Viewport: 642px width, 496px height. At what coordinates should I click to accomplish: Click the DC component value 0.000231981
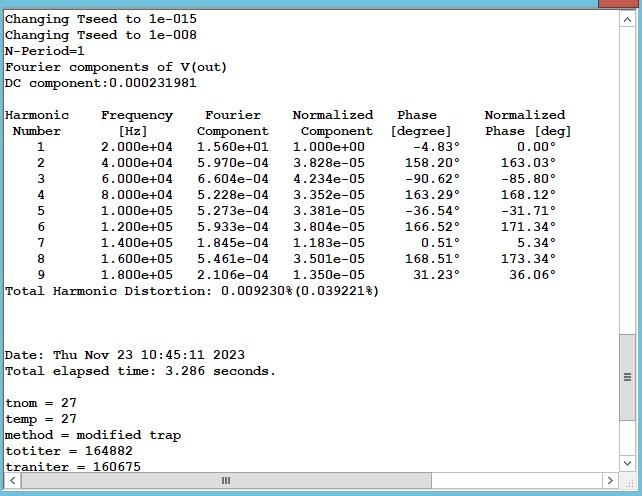click(153, 83)
